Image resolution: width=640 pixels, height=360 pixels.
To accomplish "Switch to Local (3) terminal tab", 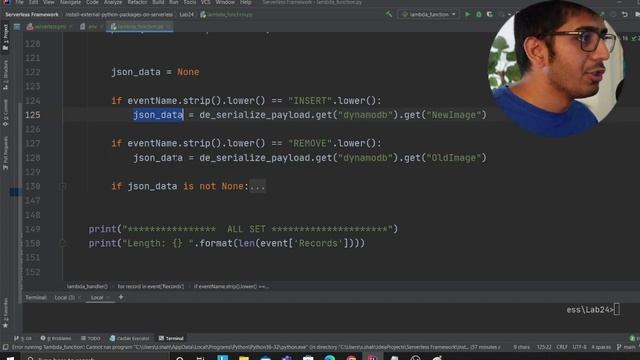I will pyautogui.click(x=64, y=298).
